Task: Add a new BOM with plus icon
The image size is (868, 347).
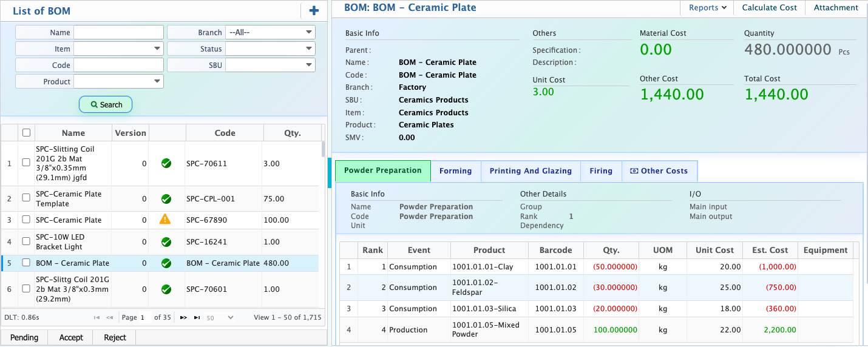Action: [314, 10]
